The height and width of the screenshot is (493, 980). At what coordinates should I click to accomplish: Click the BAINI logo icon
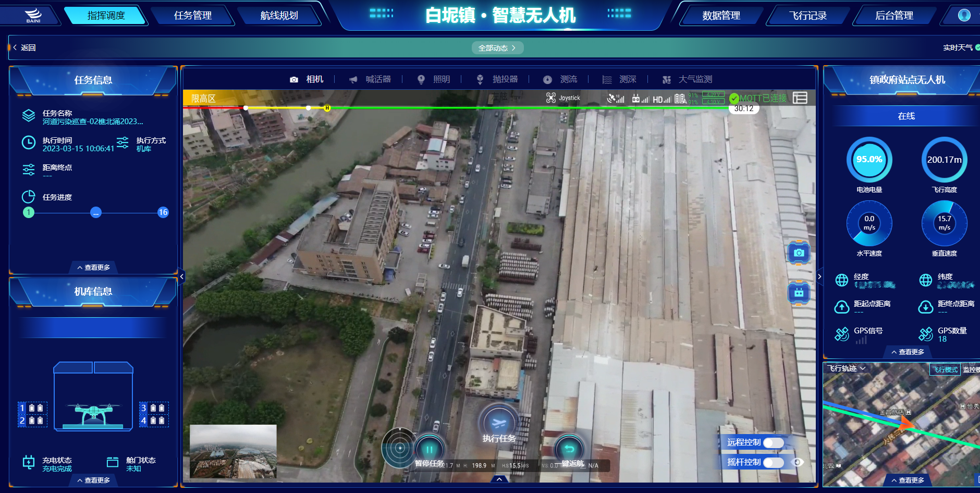pos(33,15)
